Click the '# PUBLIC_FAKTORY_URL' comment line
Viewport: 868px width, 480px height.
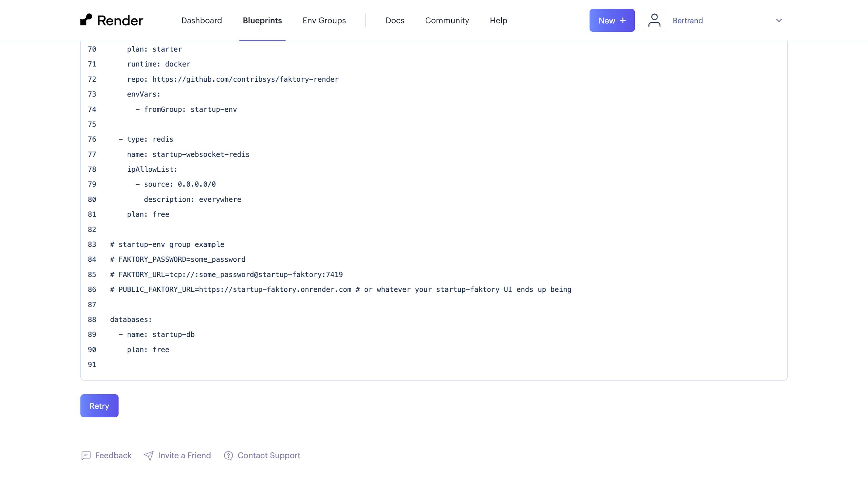point(340,290)
